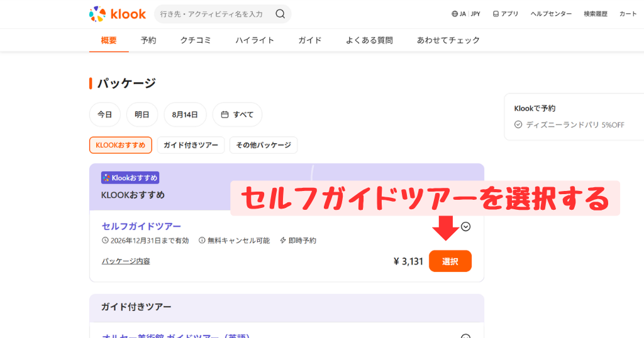Click the purple Klookおすすめ badge
This screenshot has height=338, width=644.
[130, 178]
